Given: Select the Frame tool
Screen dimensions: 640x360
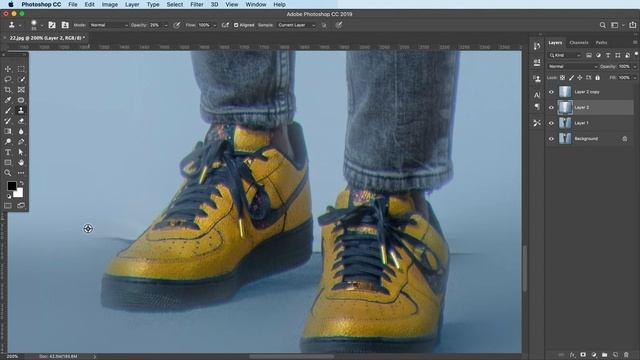Looking at the screenshot, I should (x=21, y=90).
